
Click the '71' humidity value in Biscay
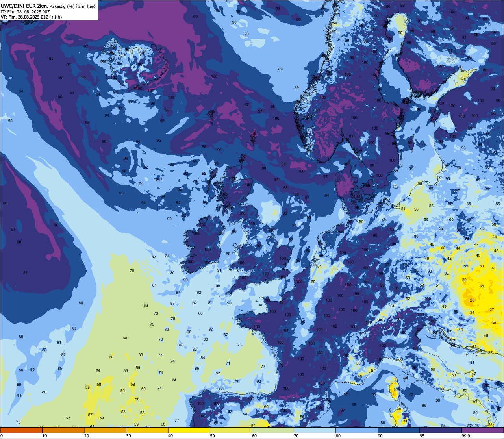(x=228, y=363)
